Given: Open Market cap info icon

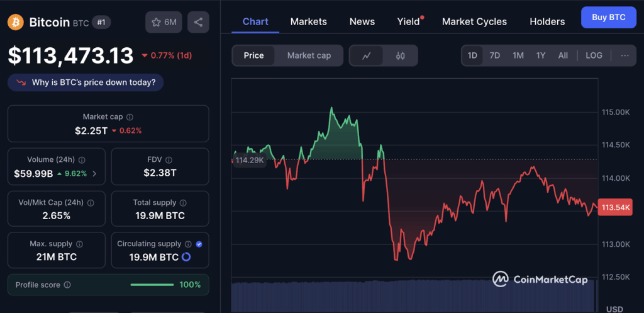Looking at the screenshot, I should (130, 117).
